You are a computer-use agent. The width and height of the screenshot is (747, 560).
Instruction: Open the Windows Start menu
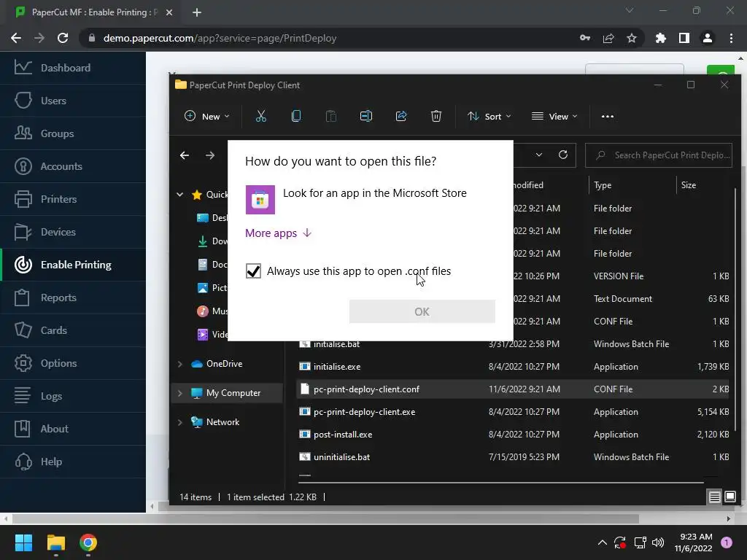pos(23,542)
